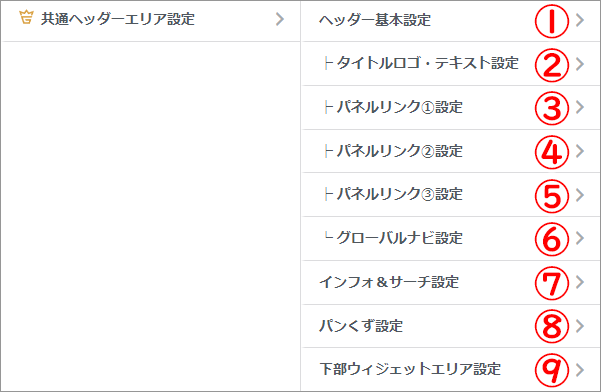Go to インフォ＆サーチ設定 section

pyautogui.click(x=451, y=283)
